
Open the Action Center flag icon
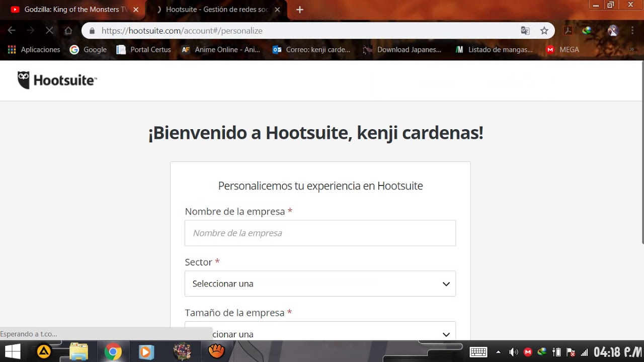571,352
